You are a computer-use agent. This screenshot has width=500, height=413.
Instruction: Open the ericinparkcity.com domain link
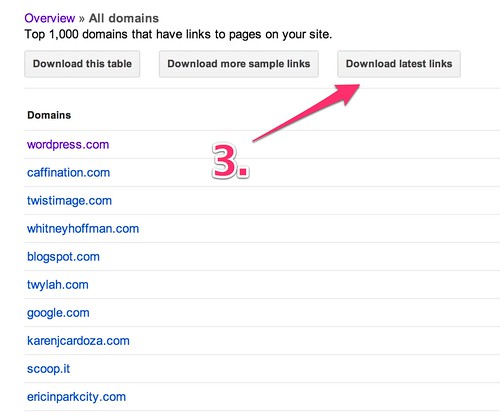point(76,397)
